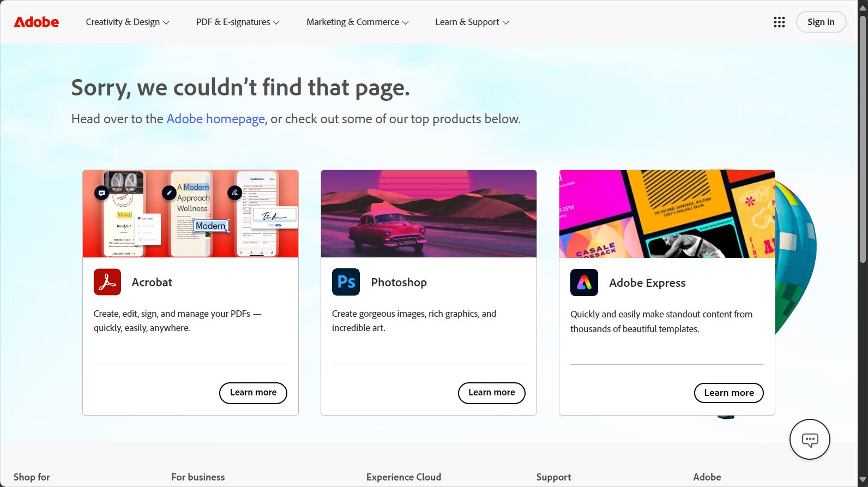Screen dimensions: 868x487
Task: Follow the Adobe homepage link
Action: [215, 119]
